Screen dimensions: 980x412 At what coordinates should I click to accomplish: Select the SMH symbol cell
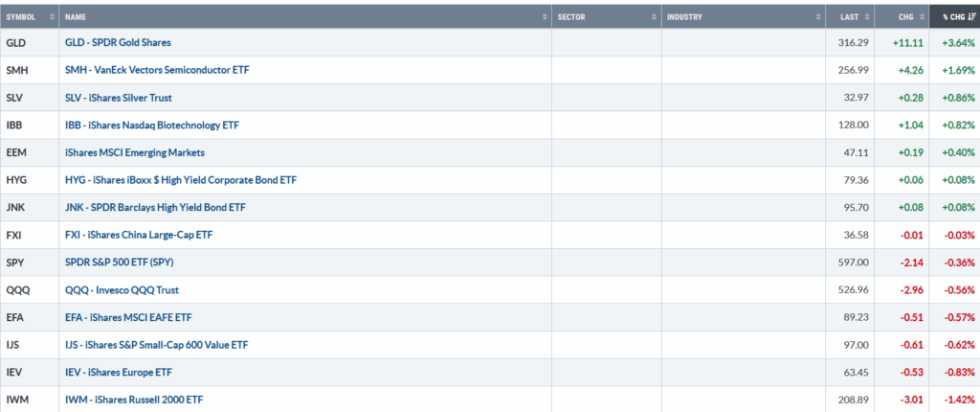[x=30, y=70]
